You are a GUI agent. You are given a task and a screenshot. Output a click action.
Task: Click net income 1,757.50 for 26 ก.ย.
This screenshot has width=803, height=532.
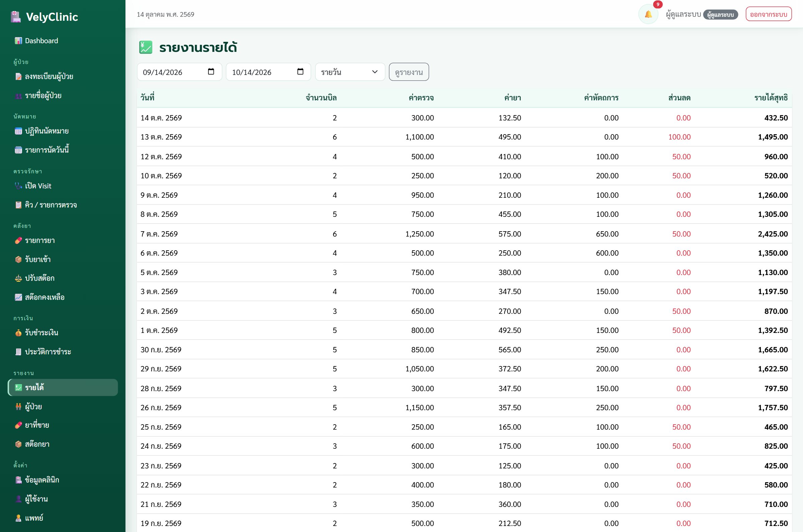pos(773,408)
